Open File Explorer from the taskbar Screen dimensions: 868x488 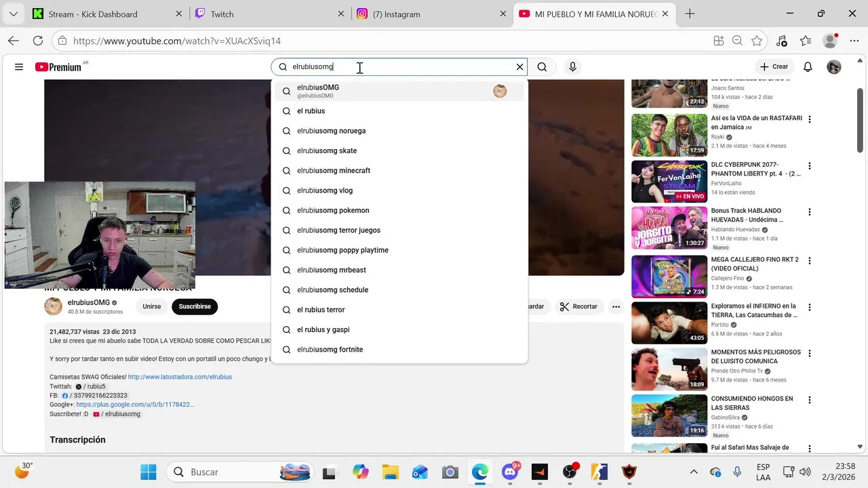(390, 472)
